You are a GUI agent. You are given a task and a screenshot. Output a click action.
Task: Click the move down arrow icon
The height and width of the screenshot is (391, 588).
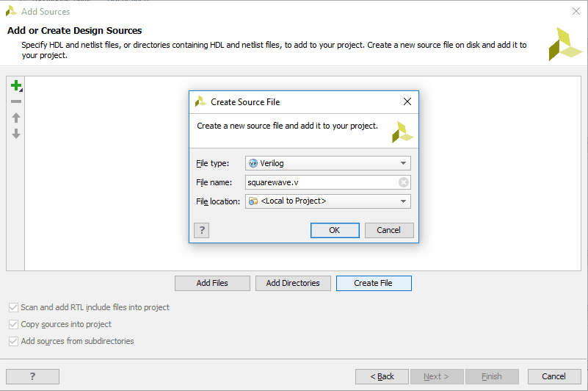pos(15,134)
